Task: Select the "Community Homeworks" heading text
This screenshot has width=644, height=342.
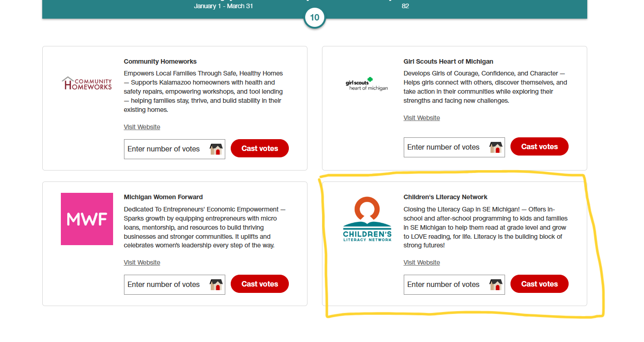Action: [x=160, y=61]
